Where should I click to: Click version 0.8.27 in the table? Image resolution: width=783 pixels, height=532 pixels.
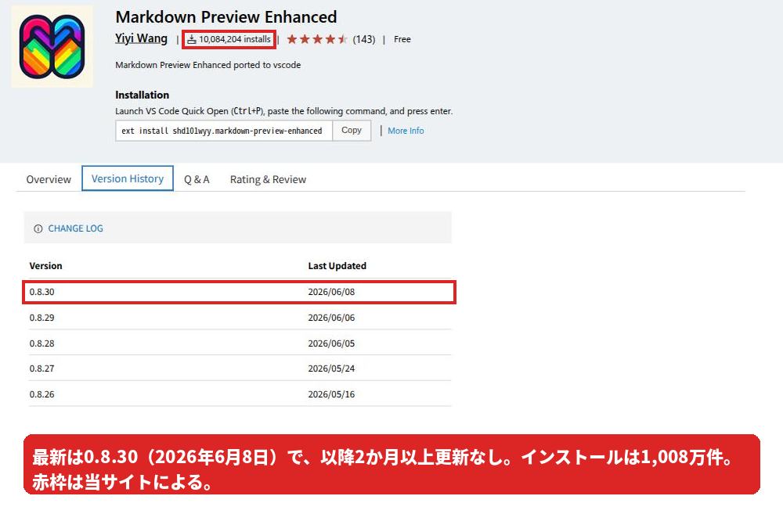tap(42, 368)
